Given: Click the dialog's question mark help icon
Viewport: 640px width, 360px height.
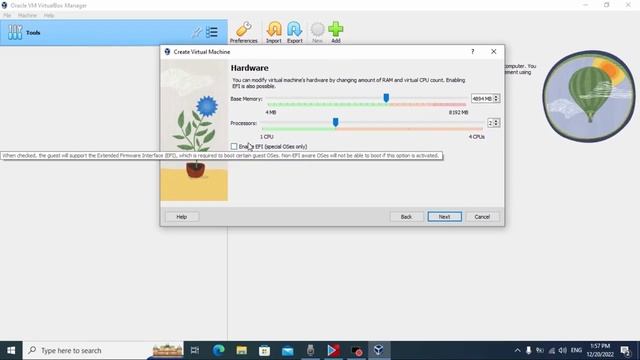Looking at the screenshot, I should pos(473,52).
